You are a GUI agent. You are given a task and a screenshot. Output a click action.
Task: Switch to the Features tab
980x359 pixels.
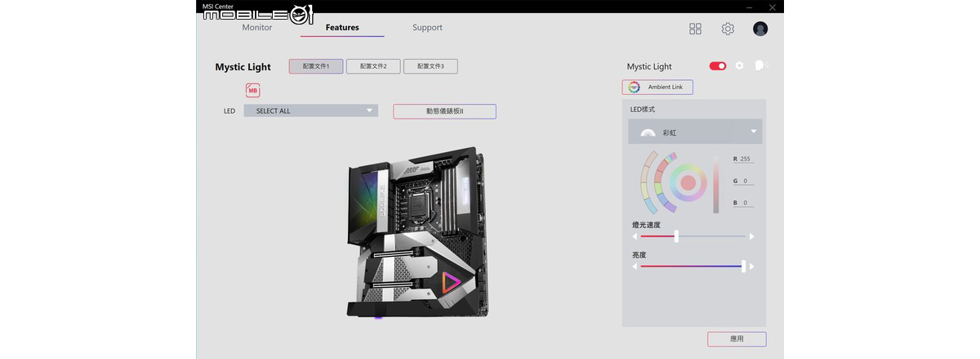pos(342,28)
